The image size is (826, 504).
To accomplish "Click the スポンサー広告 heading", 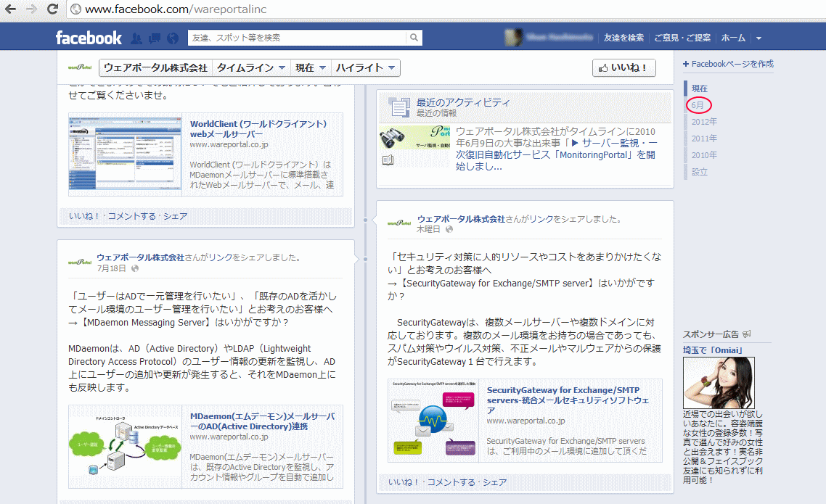I will tap(711, 334).
